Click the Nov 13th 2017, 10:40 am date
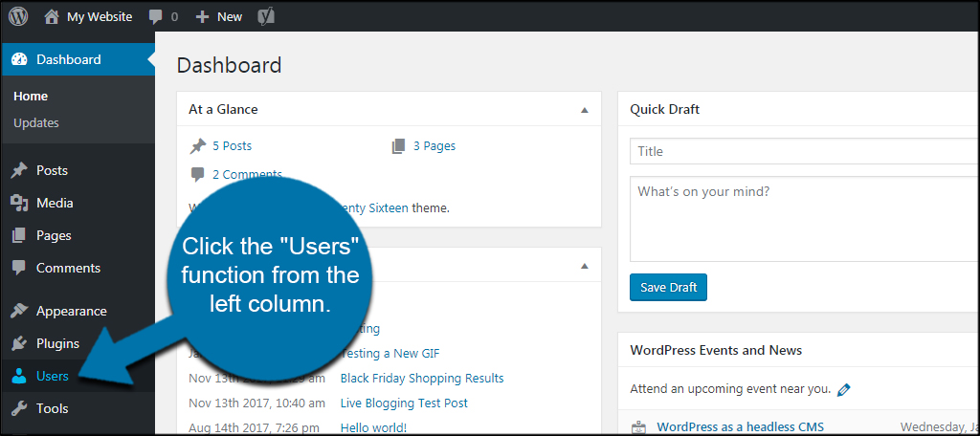This screenshot has width=980, height=436. pyautogui.click(x=256, y=403)
